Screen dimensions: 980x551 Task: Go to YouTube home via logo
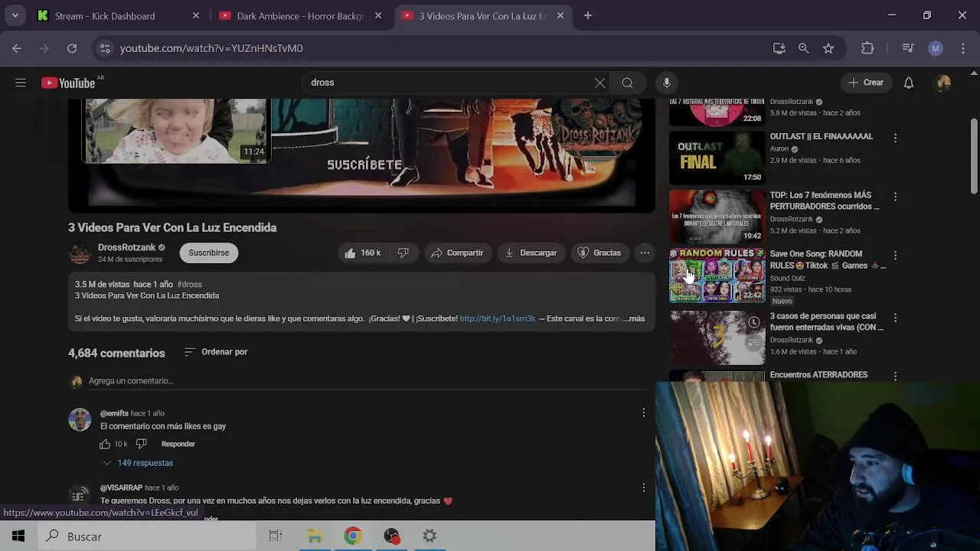[68, 83]
